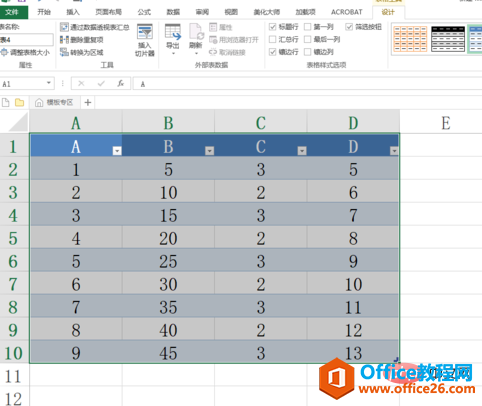Select the blue table style thumbnail
This screenshot has width=482, height=406.
475,39
